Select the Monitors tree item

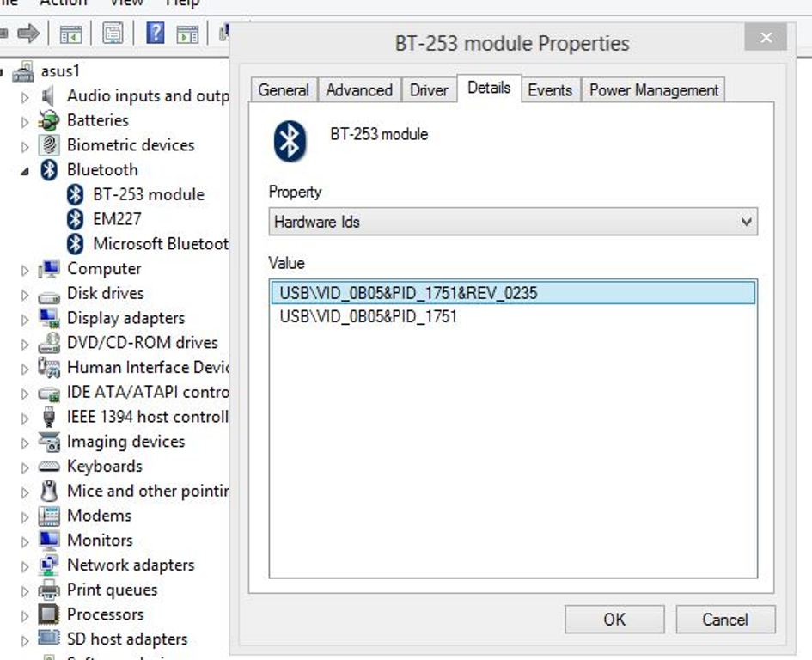point(100,541)
